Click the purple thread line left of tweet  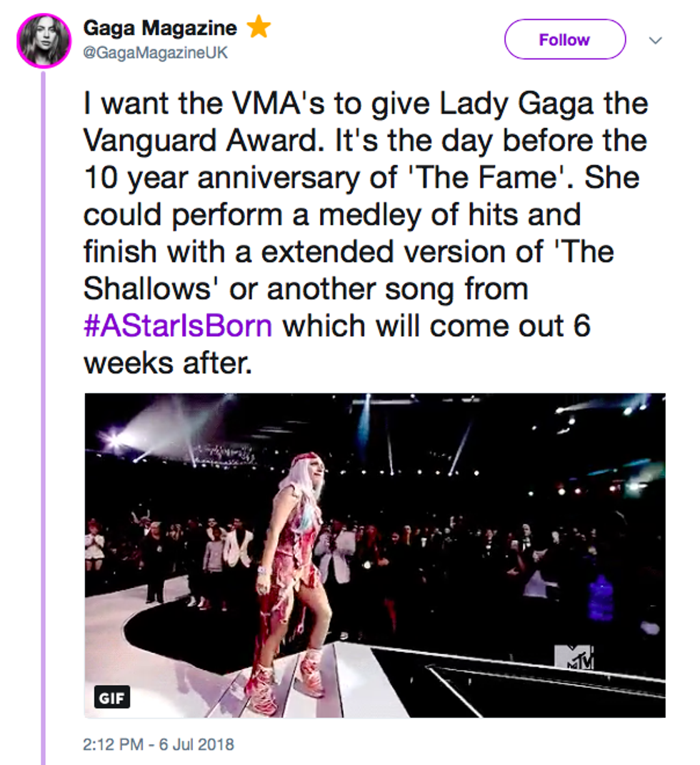coord(44,429)
